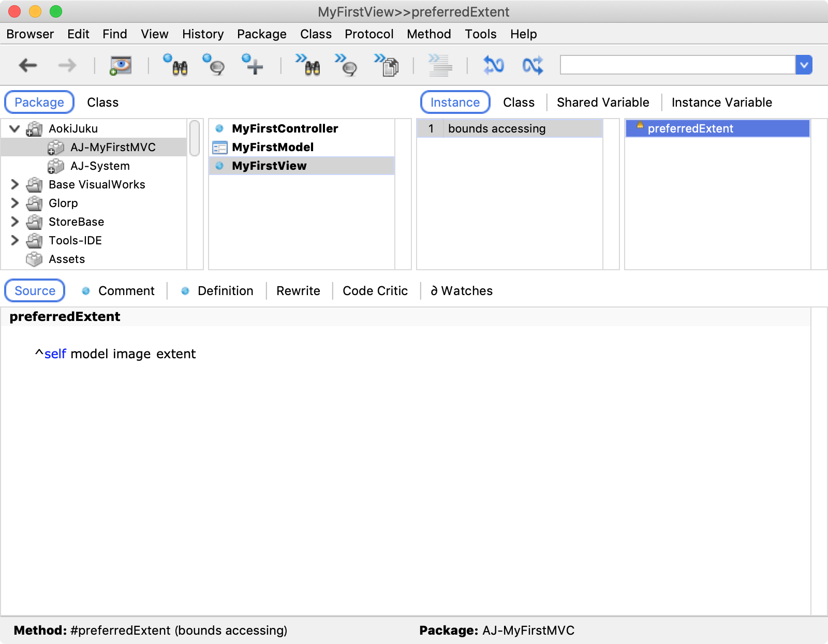Click the plus icon with blue dot

click(x=253, y=65)
